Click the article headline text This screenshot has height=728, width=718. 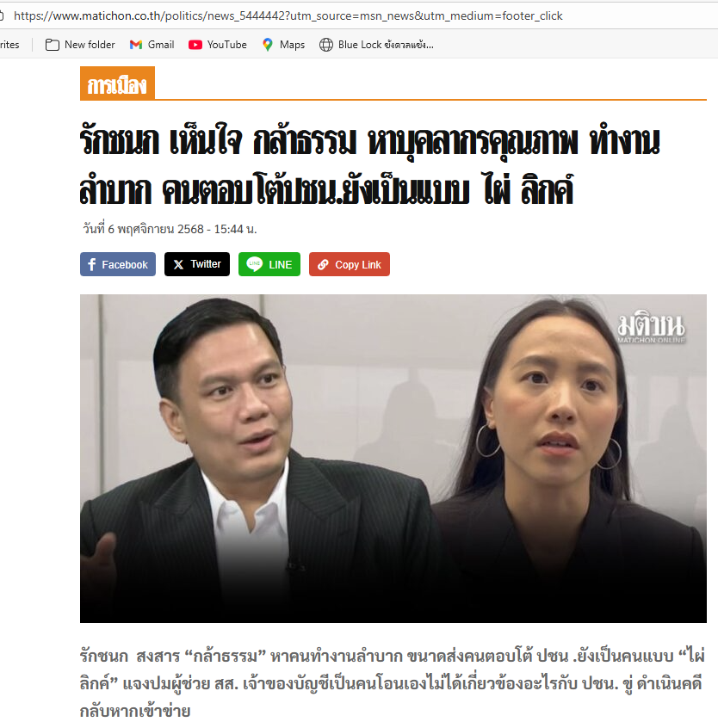tap(369, 165)
